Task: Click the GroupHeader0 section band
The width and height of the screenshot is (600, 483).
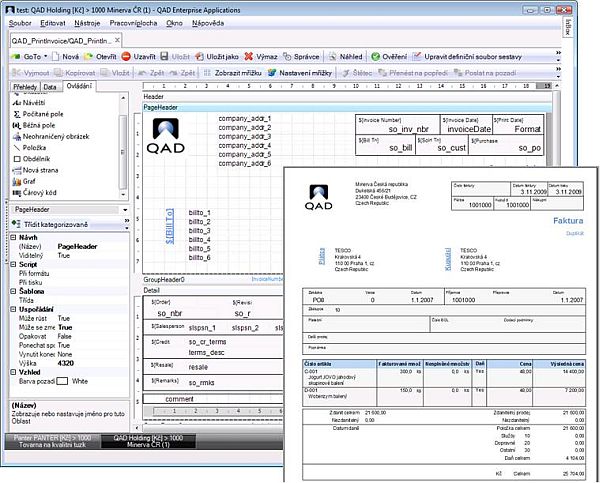Action: pyautogui.click(x=213, y=280)
